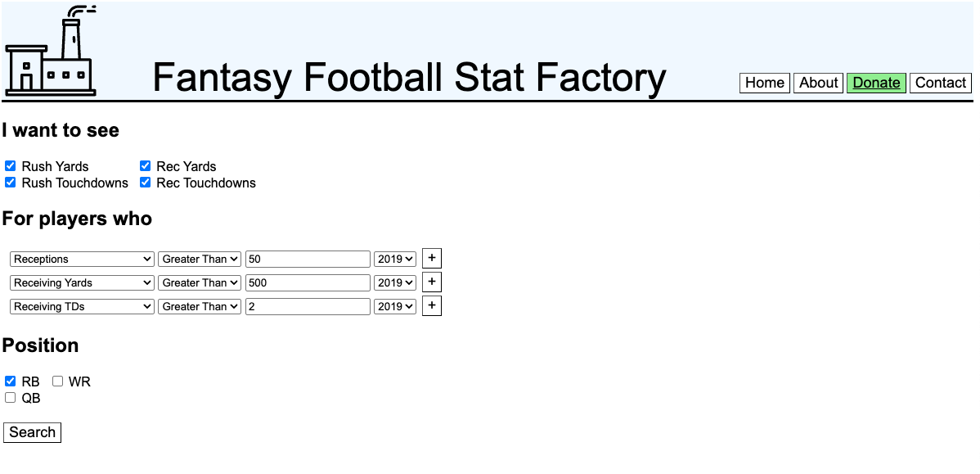Enable the WR position checkbox
This screenshot has width=980, height=474.
(58, 381)
